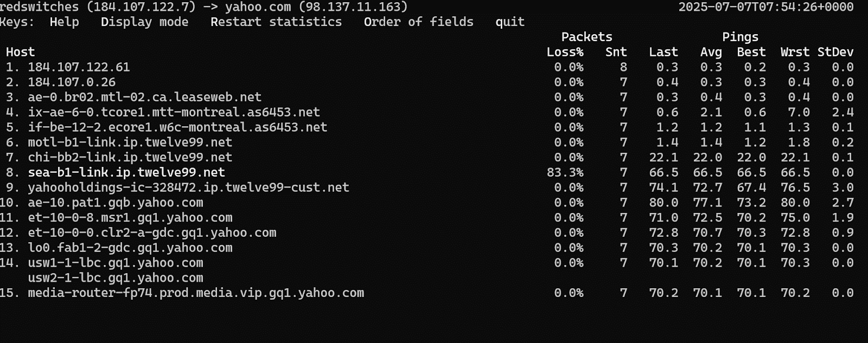Click the timestamp at top right
The image size is (868, 343).
(765, 7)
